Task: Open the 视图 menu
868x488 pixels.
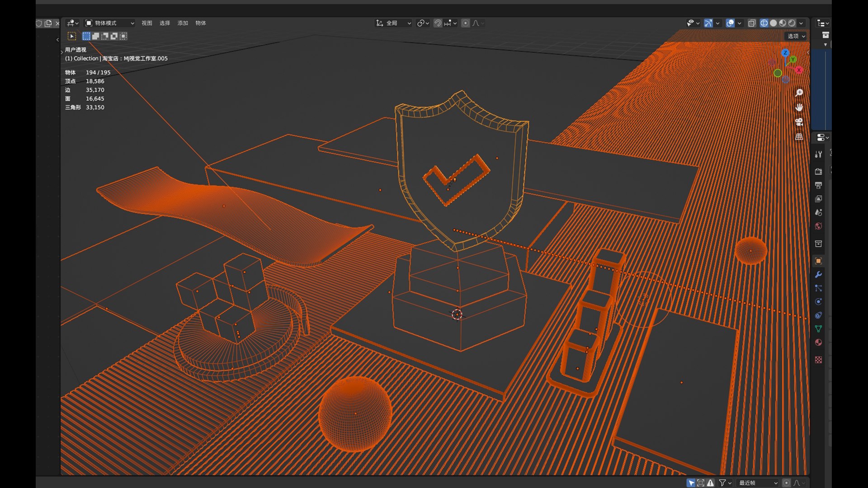Action: (147, 23)
